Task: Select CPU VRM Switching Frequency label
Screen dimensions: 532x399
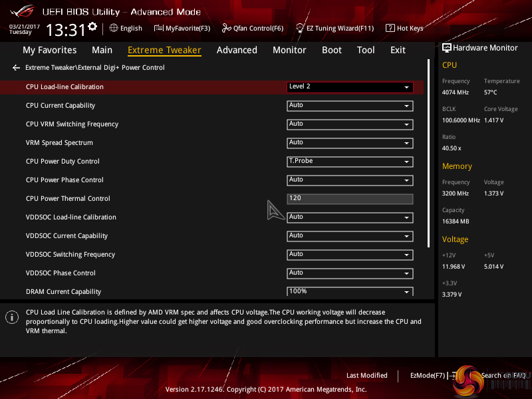Action: click(x=72, y=124)
